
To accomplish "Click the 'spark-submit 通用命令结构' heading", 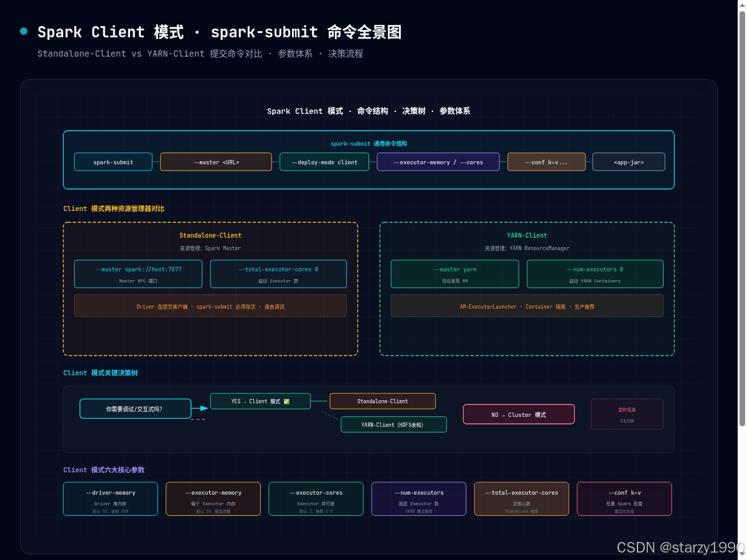I will (x=369, y=144).
